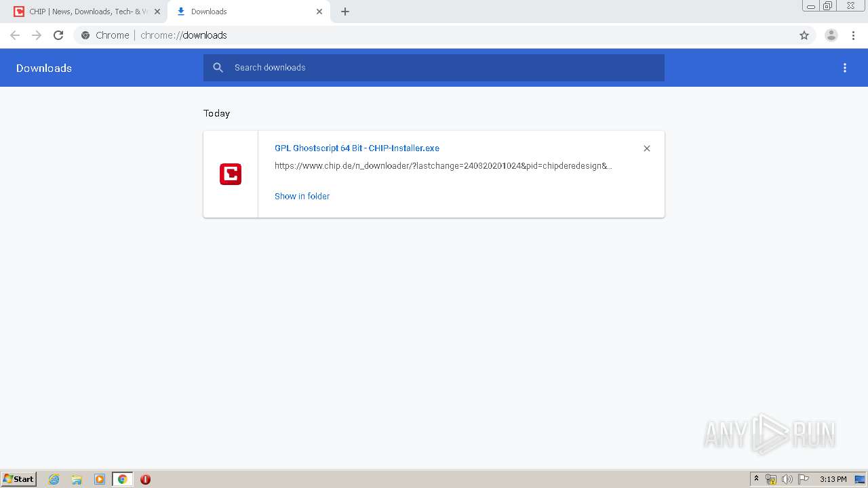Open a new browser tab
Screen dimensions: 868x488
[345, 12]
